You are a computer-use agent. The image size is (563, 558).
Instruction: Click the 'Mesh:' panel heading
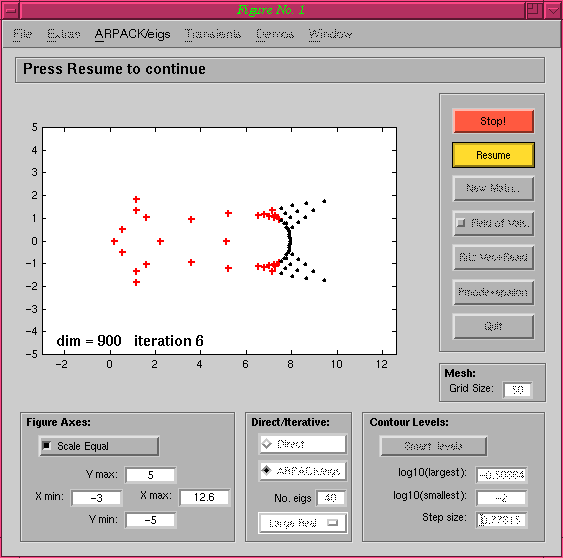click(460, 373)
